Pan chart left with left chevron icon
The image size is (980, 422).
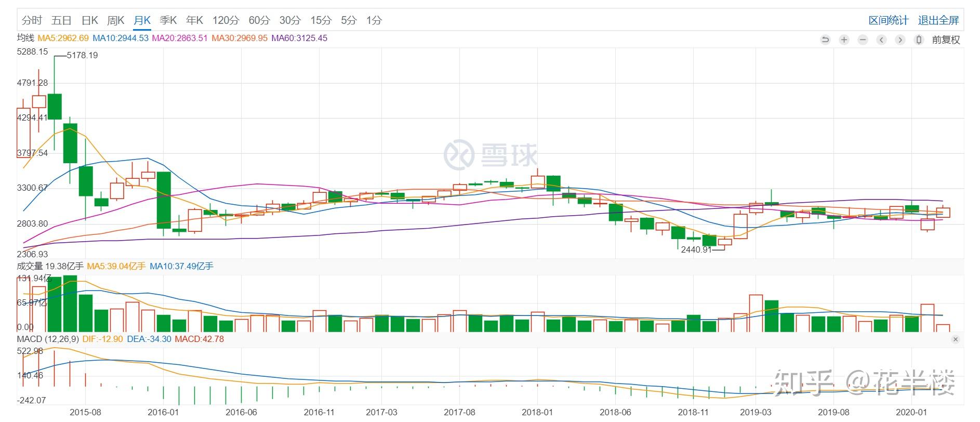tap(881, 39)
